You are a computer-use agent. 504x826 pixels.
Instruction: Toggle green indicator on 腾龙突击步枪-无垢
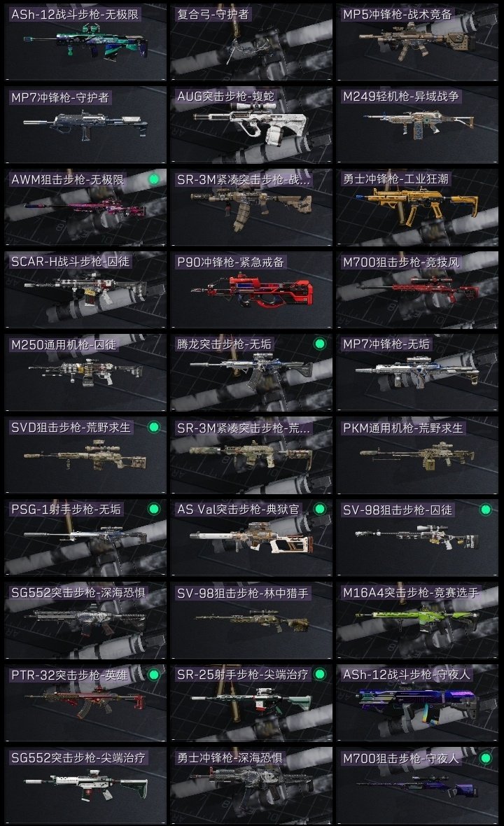point(319,344)
